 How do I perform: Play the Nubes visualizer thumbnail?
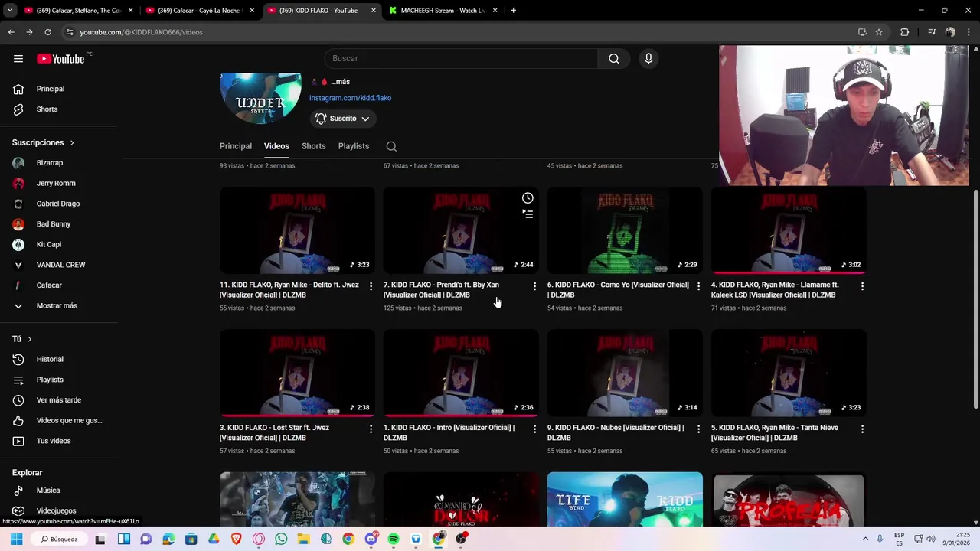[x=625, y=373]
